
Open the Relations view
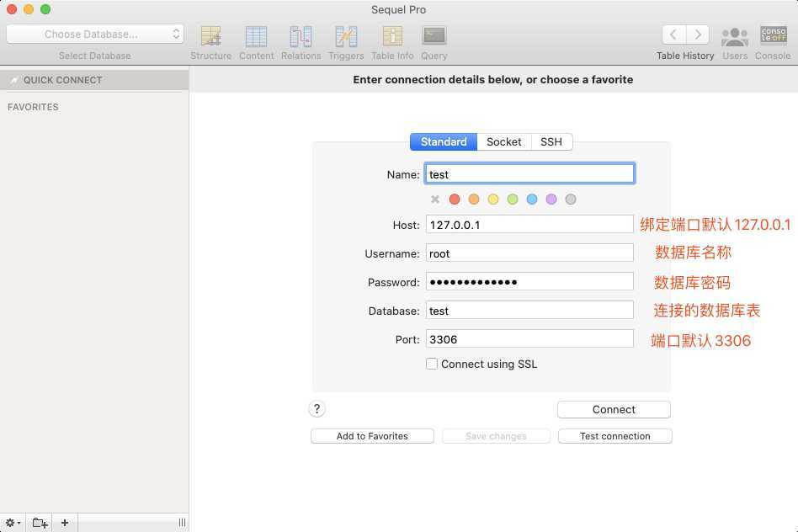point(301,43)
